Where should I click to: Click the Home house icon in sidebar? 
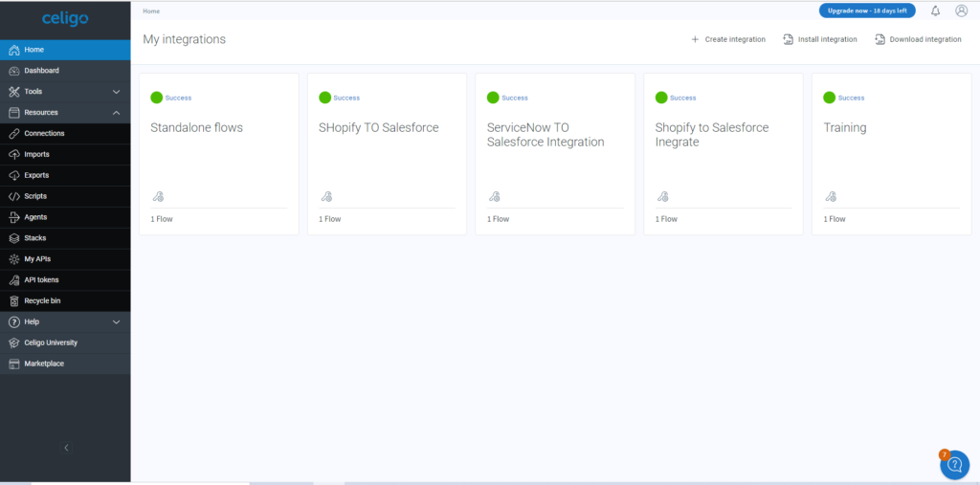pyautogui.click(x=14, y=50)
